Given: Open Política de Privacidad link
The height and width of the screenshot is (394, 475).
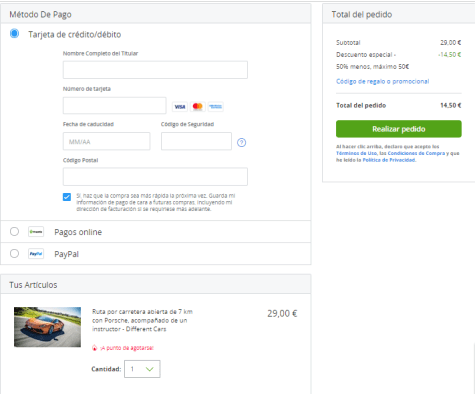Looking at the screenshot, I should (389, 160).
